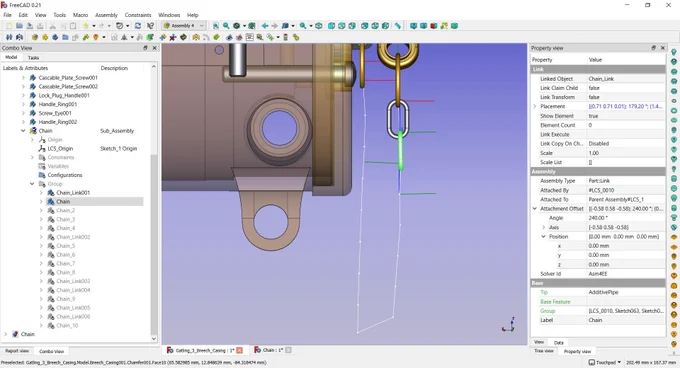Click the Scale value 1.00 field
The width and height of the screenshot is (680, 368).
(x=626, y=153)
